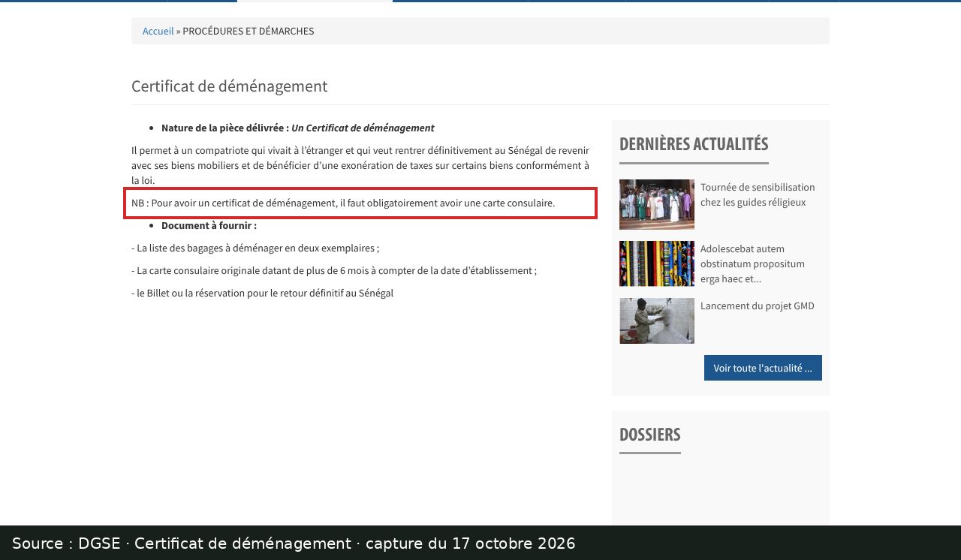Open the 'Lancement du projet GMD' link
The height and width of the screenshot is (560, 961).
click(758, 306)
